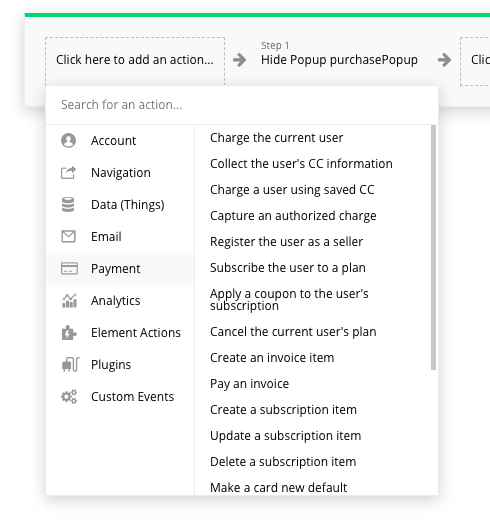Open the Plugins plug icon
Image resolution: width=490 pixels, height=526 pixels.
[x=70, y=365]
